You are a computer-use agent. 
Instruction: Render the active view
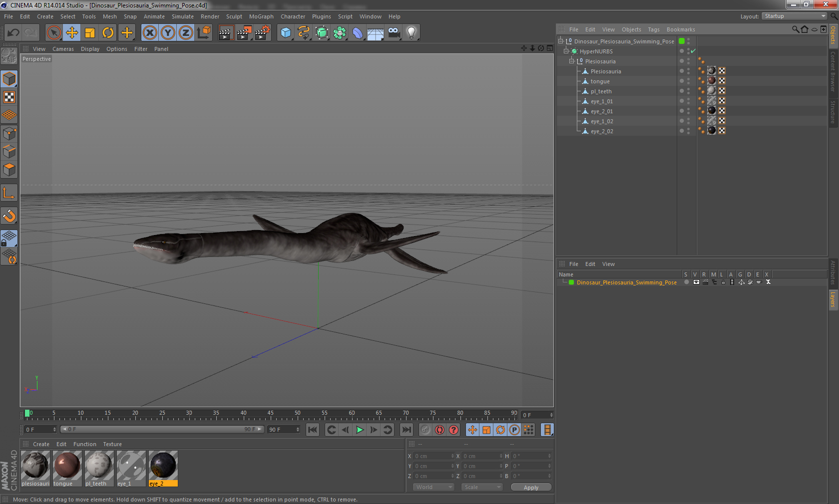click(x=226, y=33)
